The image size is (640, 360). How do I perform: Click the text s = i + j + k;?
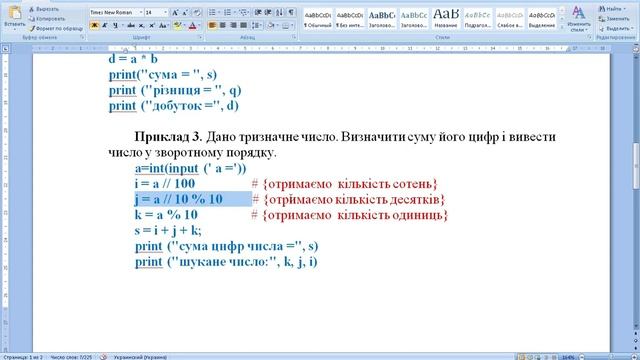coord(168,231)
